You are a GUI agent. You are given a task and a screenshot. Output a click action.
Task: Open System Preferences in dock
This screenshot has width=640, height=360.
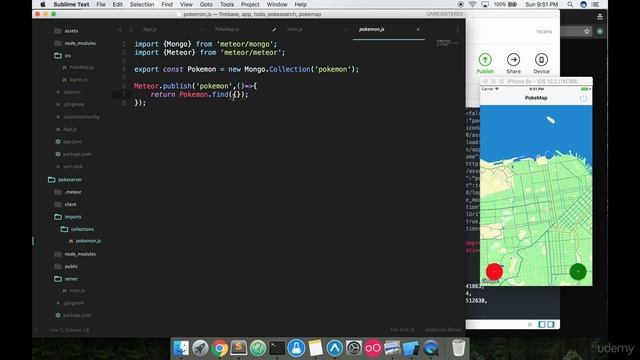pyautogui.click(x=354, y=348)
